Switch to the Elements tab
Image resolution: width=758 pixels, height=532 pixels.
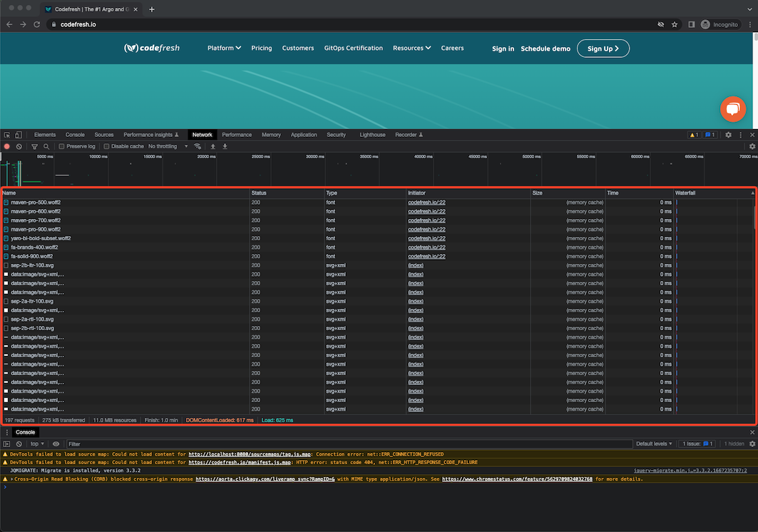coord(45,135)
